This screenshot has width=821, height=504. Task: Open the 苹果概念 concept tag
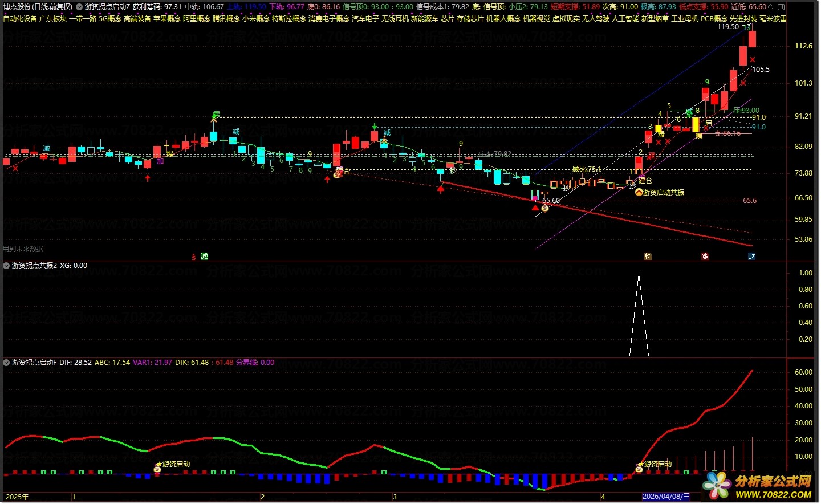tap(167, 19)
